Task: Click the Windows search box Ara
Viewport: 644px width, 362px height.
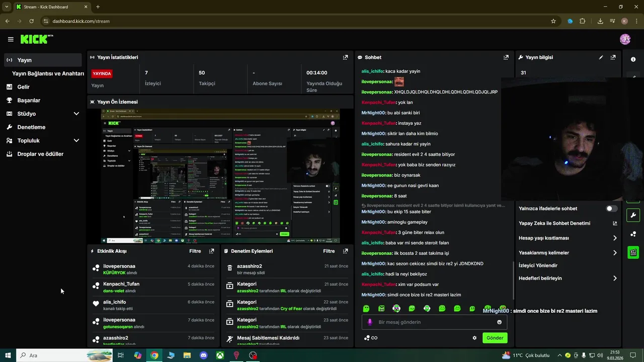Action: pos(64,355)
